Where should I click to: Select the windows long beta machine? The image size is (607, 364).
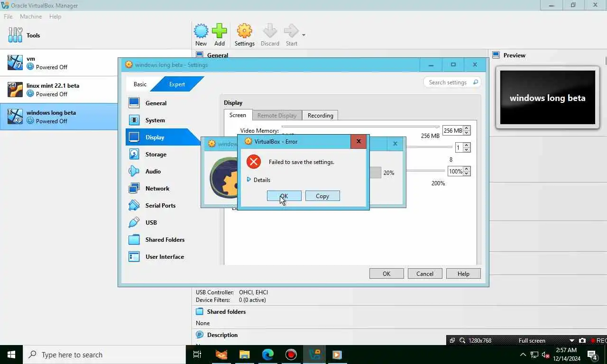click(x=59, y=117)
